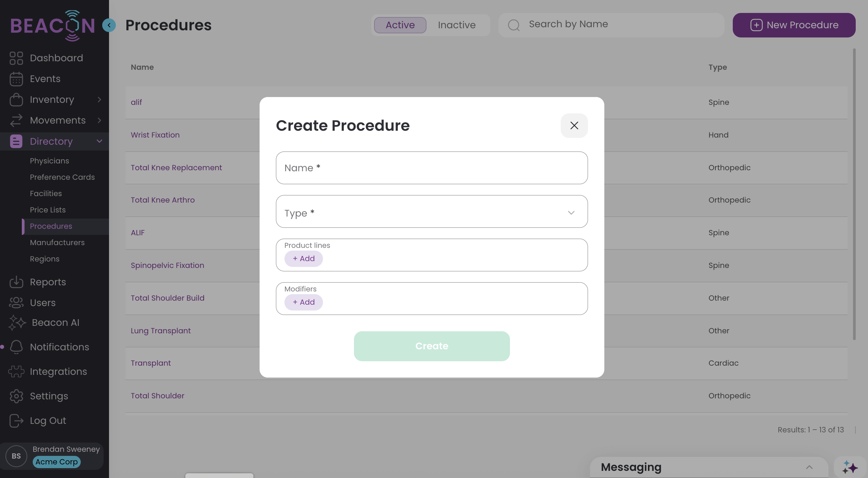Switch to Inactive procedures filter
The image size is (868, 478).
click(456, 25)
